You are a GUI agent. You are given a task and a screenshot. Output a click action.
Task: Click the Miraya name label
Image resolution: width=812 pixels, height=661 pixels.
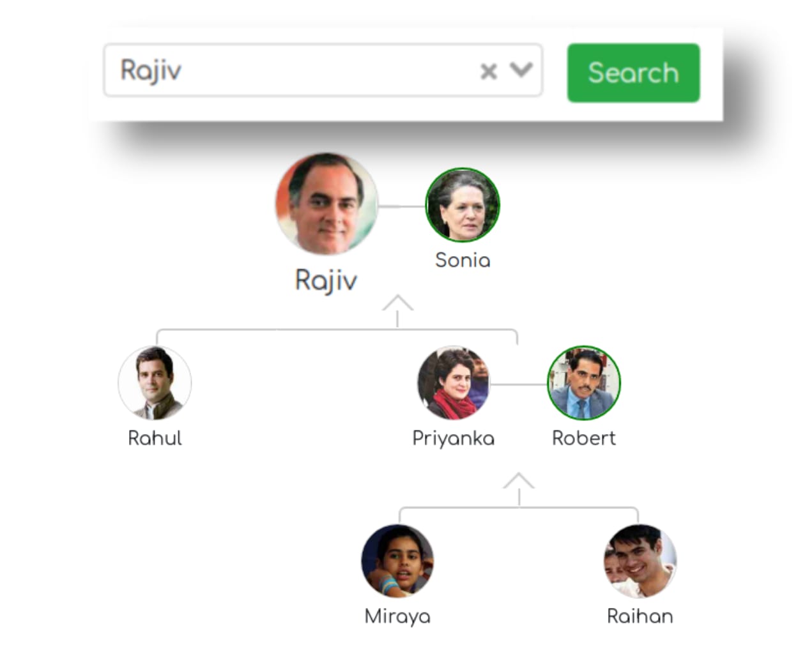click(x=397, y=616)
